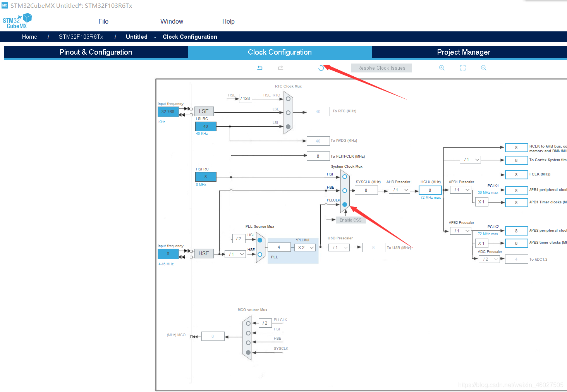Select HSE in MCO source Mux
567x392 pixels.
[x=248, y=343]
